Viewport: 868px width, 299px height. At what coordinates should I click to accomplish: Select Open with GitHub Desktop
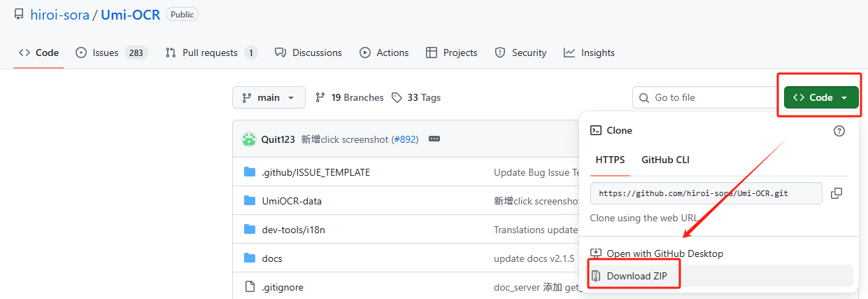tap(664, 253)
